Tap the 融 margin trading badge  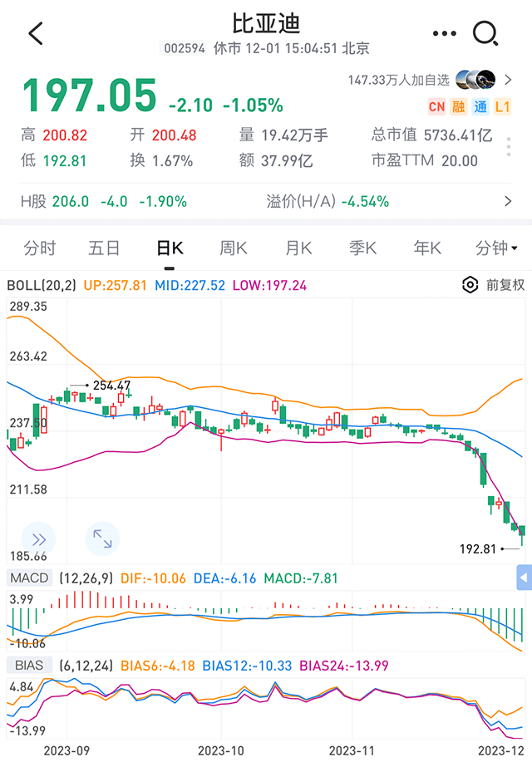tap(459, 106)
